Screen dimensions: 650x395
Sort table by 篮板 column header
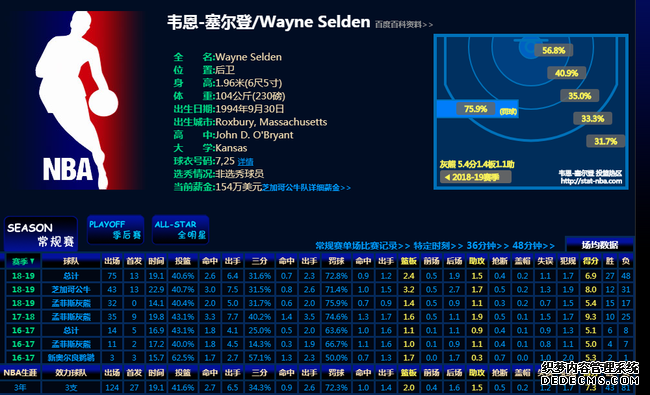click(408, 261)
